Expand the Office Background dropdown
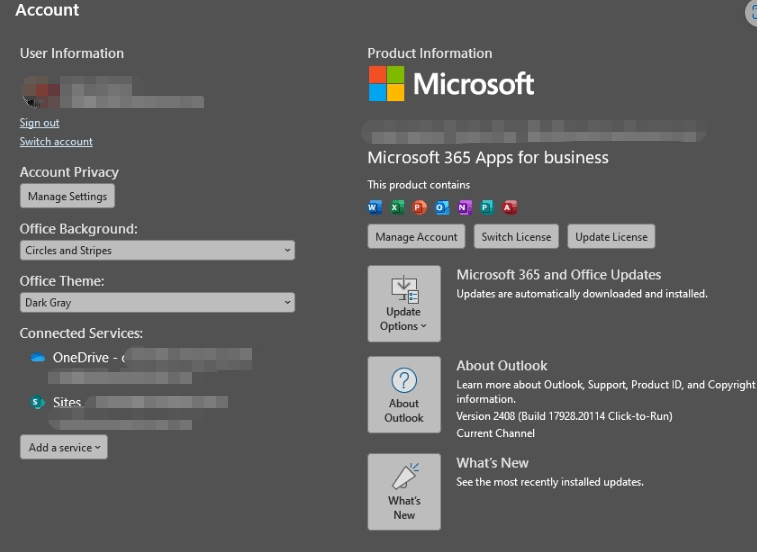Image resolution: width=757 pixels, height=552 pixels. point(157,250)
